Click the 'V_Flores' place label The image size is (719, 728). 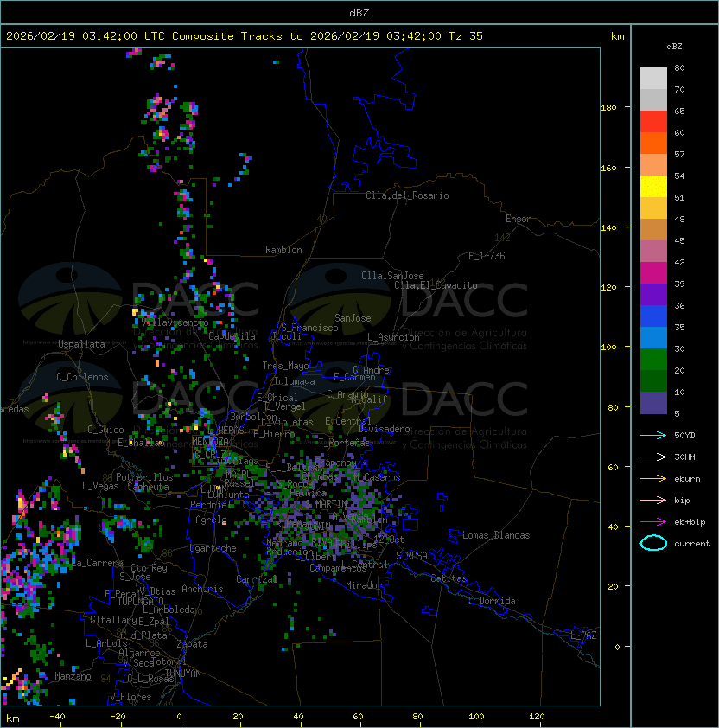130,698
